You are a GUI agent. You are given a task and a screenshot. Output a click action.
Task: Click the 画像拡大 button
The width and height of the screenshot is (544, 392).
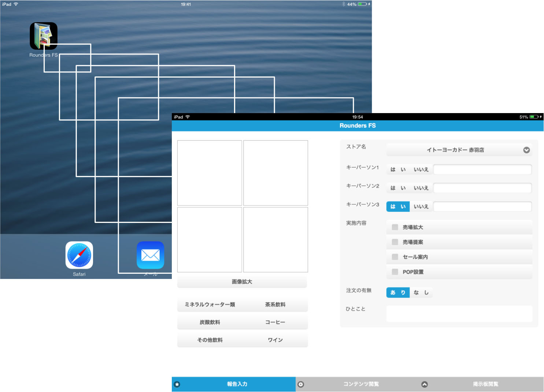click(242, 282)
